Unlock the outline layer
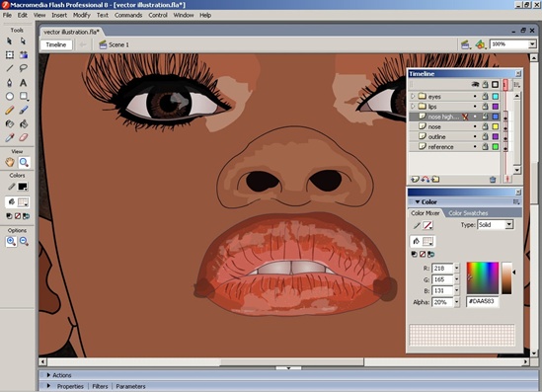 click(x=486, y=136)
